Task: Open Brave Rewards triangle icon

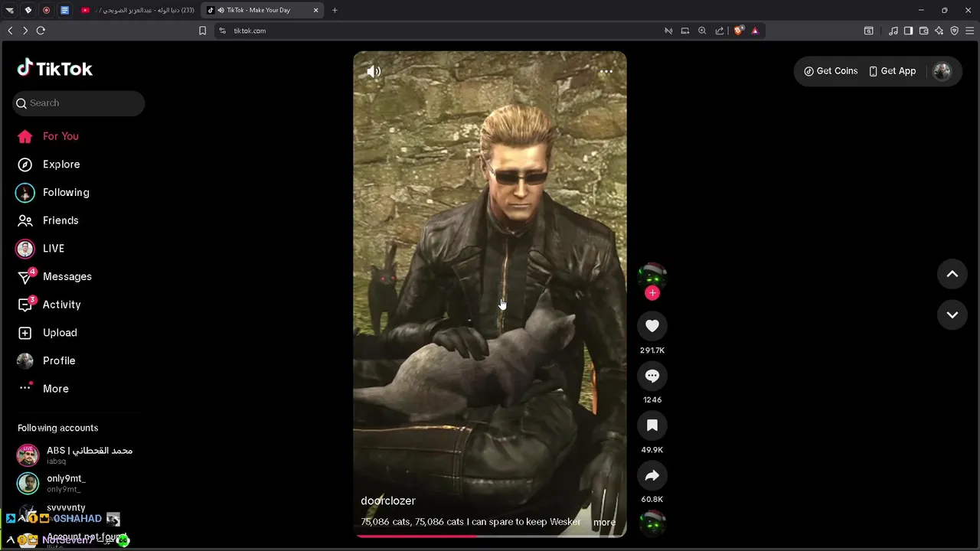Action: (x=755, y=31)
